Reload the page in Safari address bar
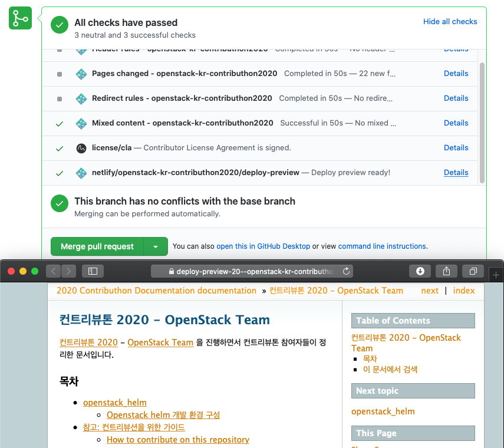The image size is (504, 448). coord(346,271)
